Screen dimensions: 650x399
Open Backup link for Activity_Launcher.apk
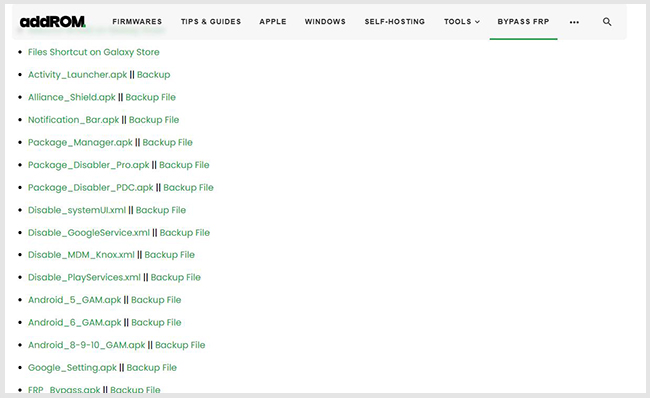[153, 75]
